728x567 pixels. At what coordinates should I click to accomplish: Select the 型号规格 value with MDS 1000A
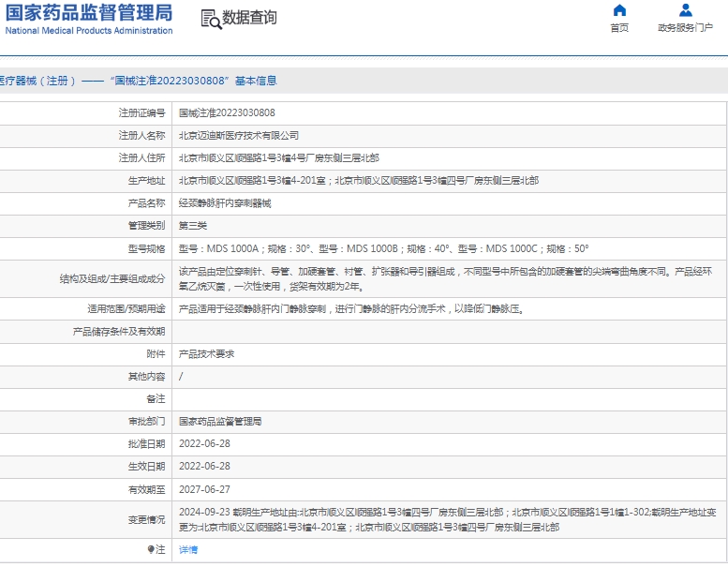pyautogui.click(x=383, y=249)
